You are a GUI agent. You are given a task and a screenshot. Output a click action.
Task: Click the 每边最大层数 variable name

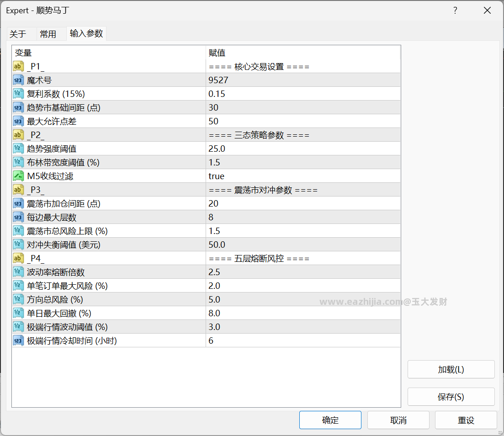coord(52,218)
